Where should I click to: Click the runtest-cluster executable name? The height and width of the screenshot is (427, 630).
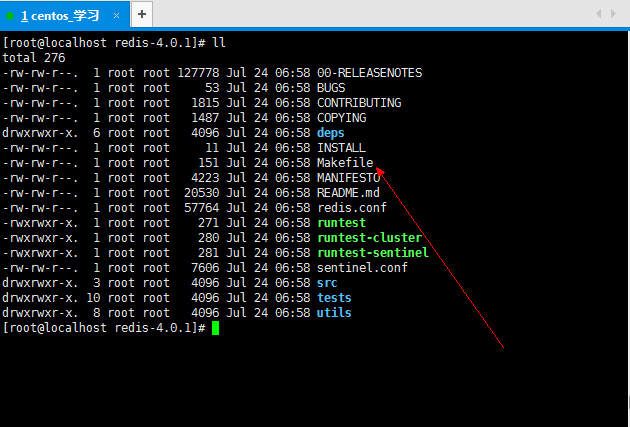370,238
